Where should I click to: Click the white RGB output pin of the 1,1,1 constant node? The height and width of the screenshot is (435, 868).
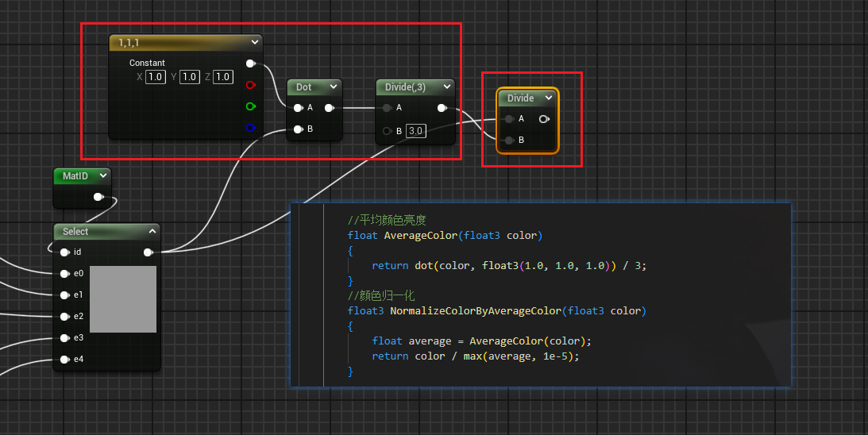coord(251,64)
